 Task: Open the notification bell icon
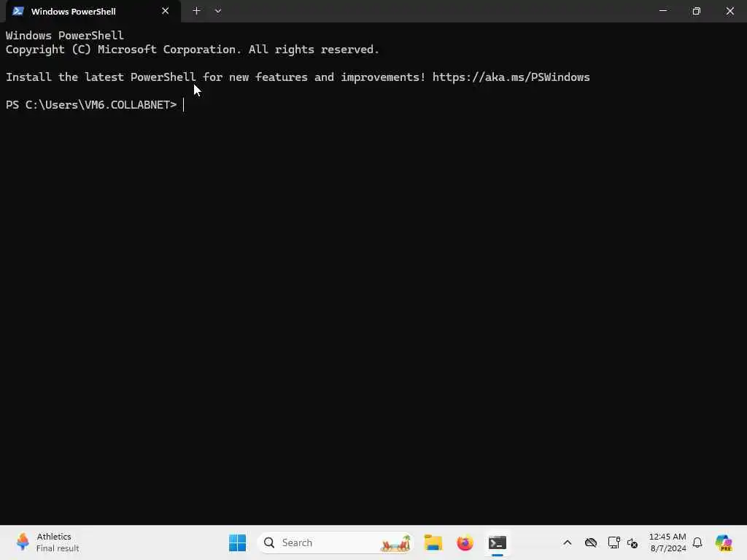pyautogui.click(x=697, y=542)
